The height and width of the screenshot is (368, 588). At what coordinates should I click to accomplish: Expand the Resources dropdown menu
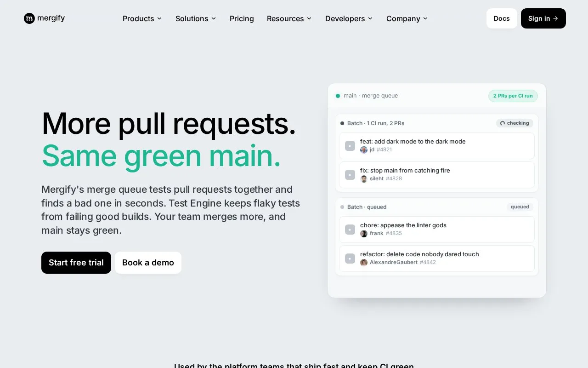click(289, 18)
